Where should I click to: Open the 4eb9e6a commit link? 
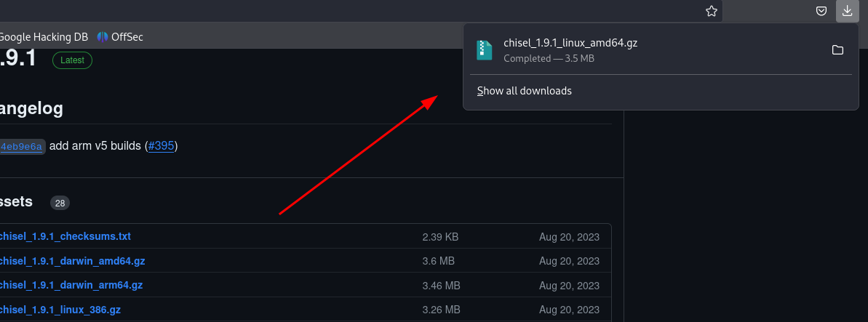click(x=22, y=147)
